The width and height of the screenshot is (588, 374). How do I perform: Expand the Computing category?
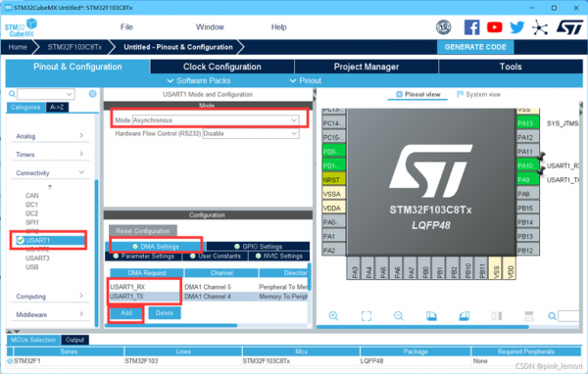(50, 297)
